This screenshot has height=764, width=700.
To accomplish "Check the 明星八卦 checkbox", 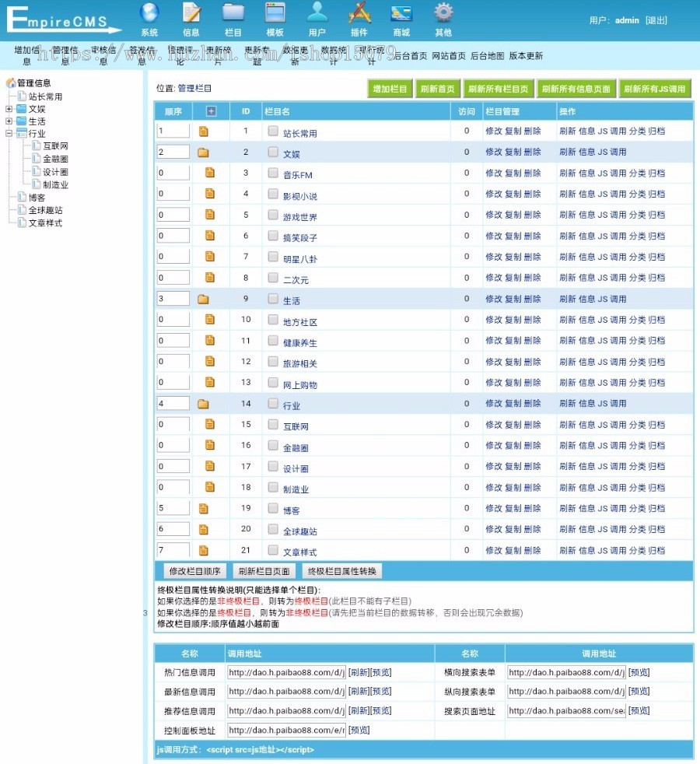I will click(273, 257).
